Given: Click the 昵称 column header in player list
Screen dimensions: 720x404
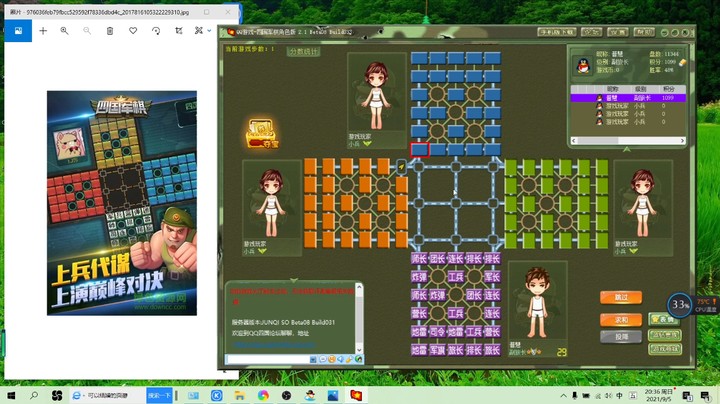Looking at the screenshot, I should pos(613,89).
